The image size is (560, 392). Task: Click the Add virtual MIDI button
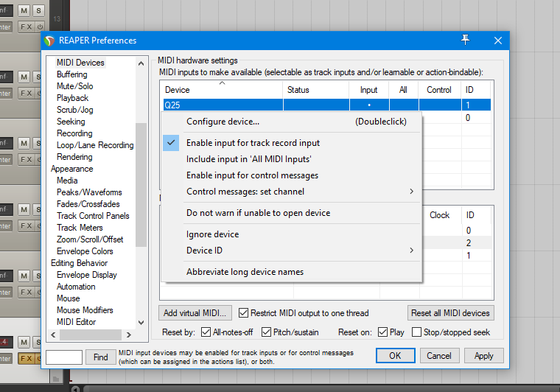[196, 313]
